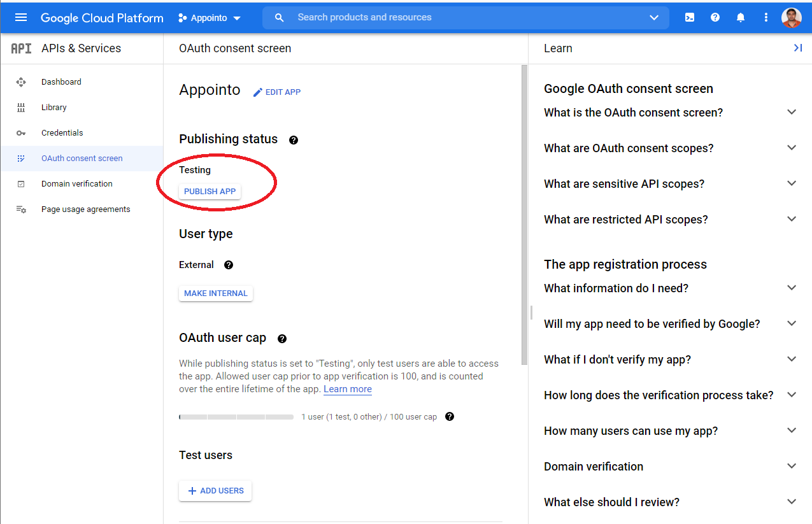Click the OAuth consent screen sidebar icon
The width and height of the screenshot is (812, 524).
[x=21, y=159]
